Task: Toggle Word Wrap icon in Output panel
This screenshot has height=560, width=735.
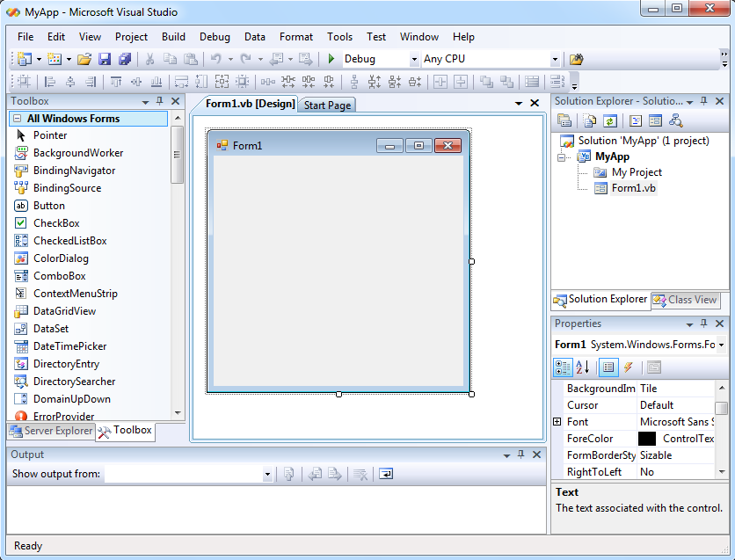Action: (386, 474)
